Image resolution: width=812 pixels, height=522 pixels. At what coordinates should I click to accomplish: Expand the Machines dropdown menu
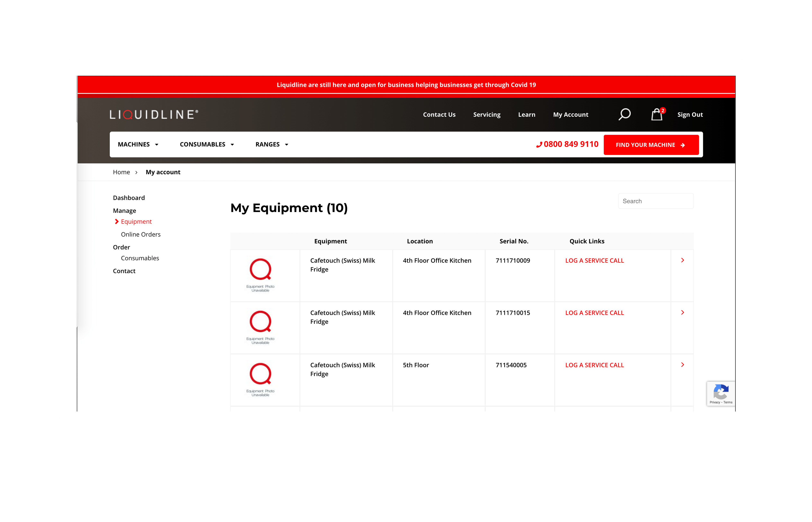pyautogui.click(x=138, y=144)
